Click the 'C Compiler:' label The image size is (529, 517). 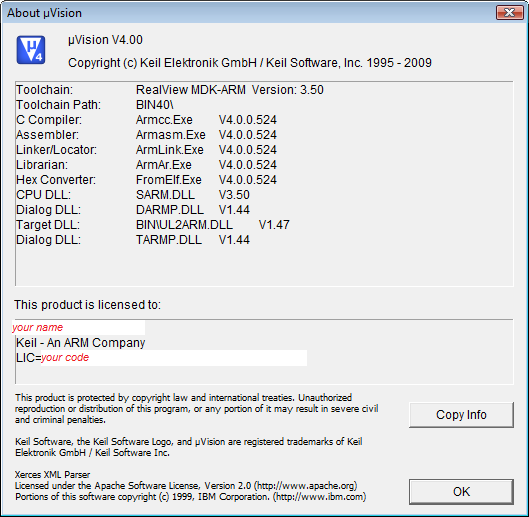49,120
